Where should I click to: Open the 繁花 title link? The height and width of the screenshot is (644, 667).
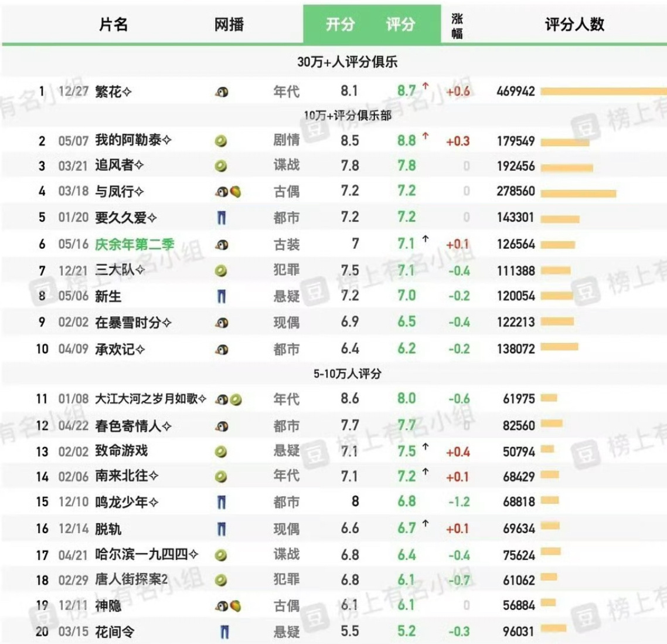pyautogui.click(x=113, y=91)
